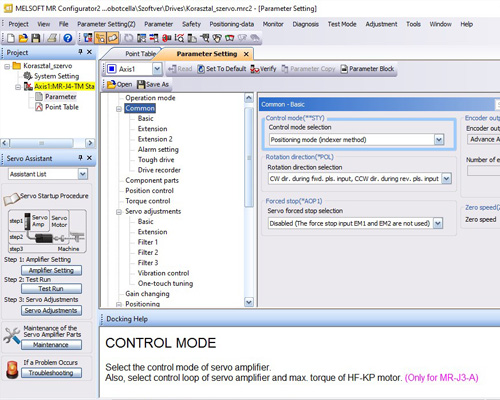Click the grayed circular refresh arrows icon
The height and width of the screenshot is (400, 500).
(128, 38)
